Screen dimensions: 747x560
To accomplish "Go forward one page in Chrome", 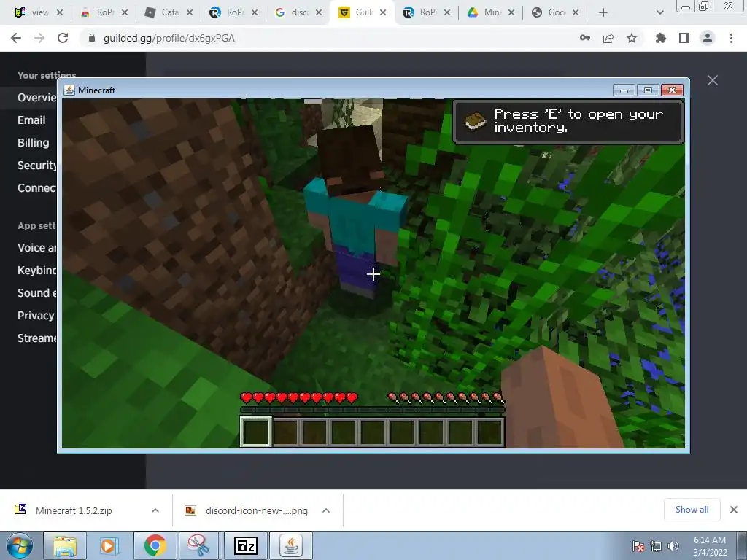I will (39, 38).
